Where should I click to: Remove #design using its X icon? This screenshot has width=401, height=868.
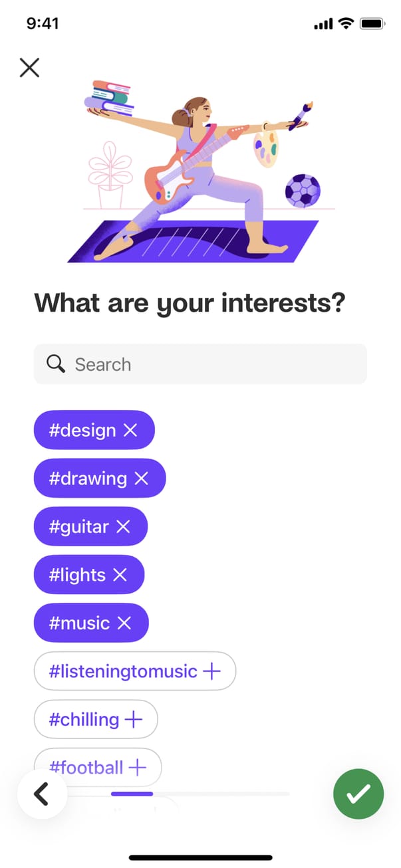point(130,431)
